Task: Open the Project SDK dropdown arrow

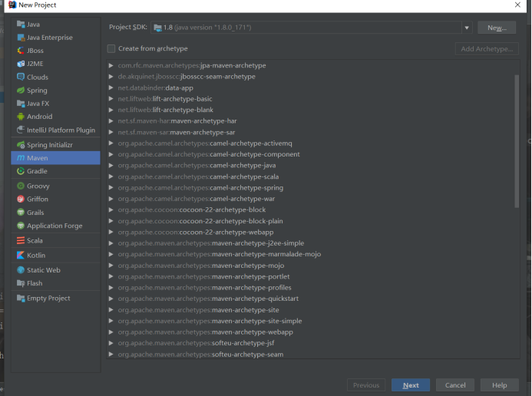Action: pyautogui.click(x=467, y=28)
